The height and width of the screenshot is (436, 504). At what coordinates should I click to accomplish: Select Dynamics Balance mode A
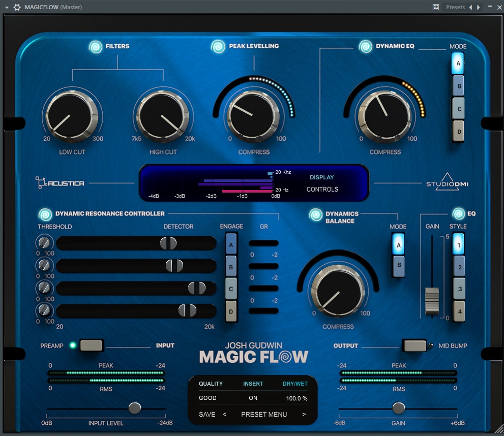[x=399, y=244]
